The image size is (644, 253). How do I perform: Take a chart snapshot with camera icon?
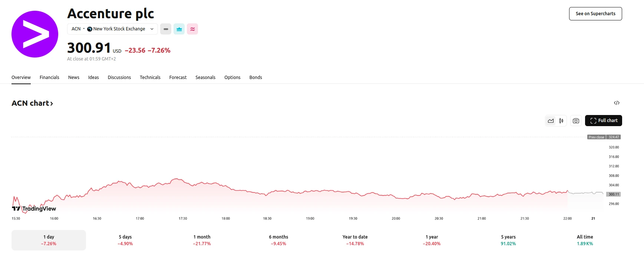tap(576, 121)
